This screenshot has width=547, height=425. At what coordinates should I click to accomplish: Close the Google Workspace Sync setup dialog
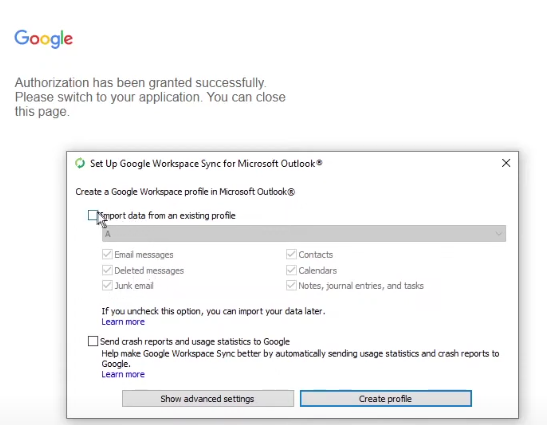(x=506, y=163)
